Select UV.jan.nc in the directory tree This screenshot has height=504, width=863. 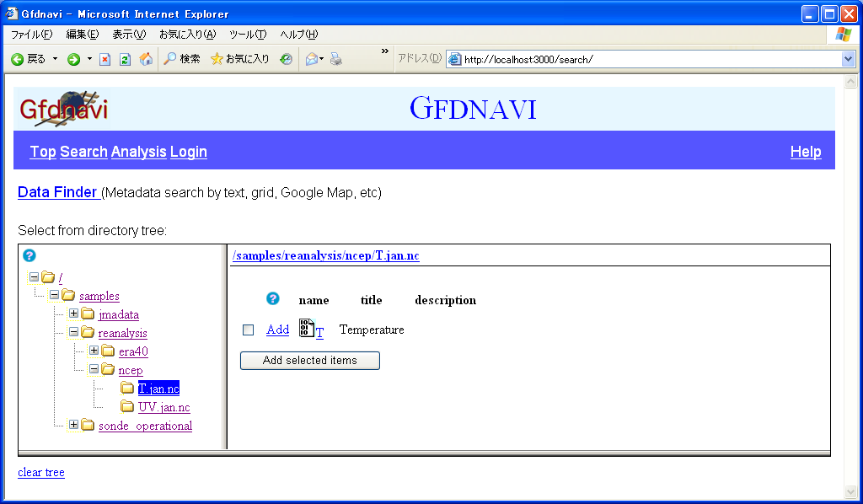[164, 407]
